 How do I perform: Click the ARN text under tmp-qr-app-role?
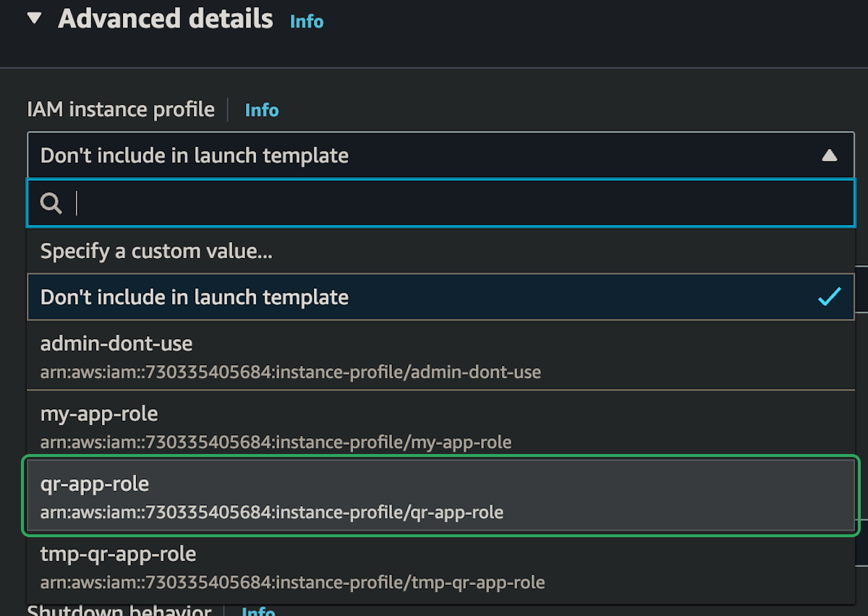pyautogui.click(x=292, y=582)
